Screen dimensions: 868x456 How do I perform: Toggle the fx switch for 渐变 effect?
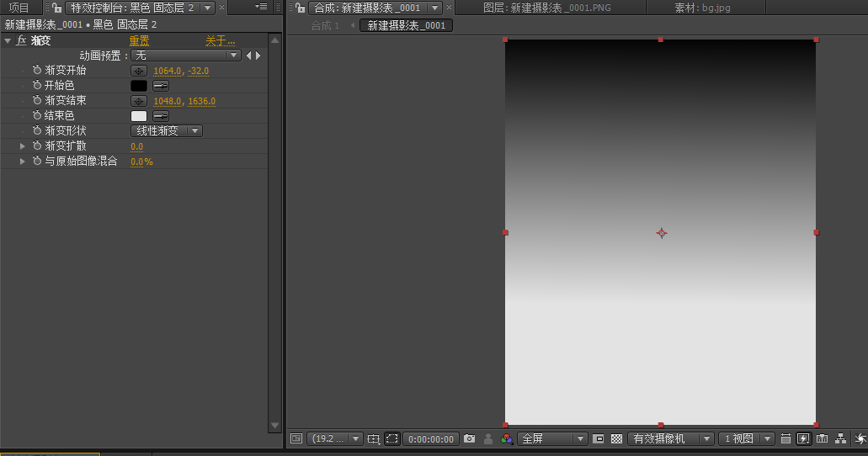[x=22, y=40]
